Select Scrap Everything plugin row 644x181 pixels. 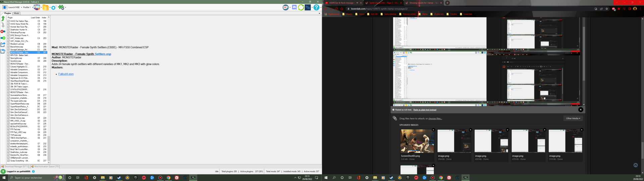coord(27,161)
